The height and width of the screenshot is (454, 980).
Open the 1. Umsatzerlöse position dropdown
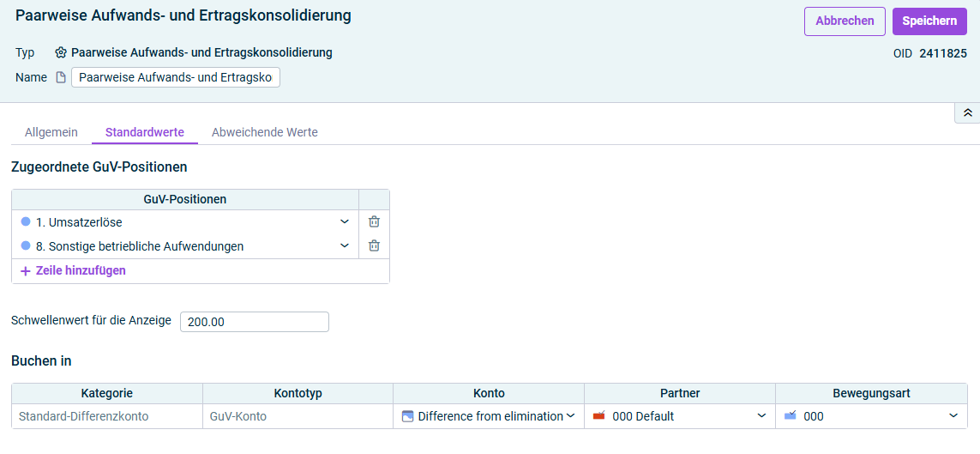pyautogui.click(x=345, y=221)
